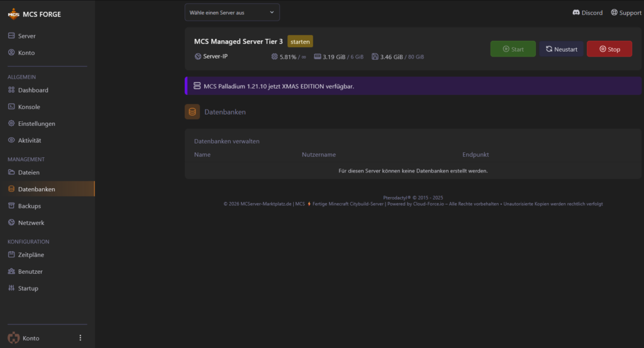The width and height of the screenshot is (644, 348).
Task: Click the memory usage icon
Action: tap(318, 56)
